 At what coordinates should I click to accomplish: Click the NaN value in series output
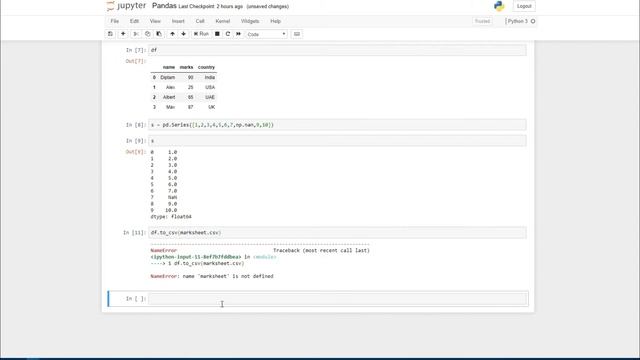coord(172,198)
